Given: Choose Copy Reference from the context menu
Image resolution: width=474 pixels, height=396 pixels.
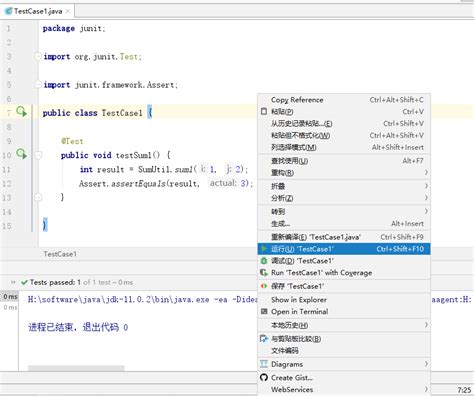Looking at the screenshot, I should click(344, 100).
